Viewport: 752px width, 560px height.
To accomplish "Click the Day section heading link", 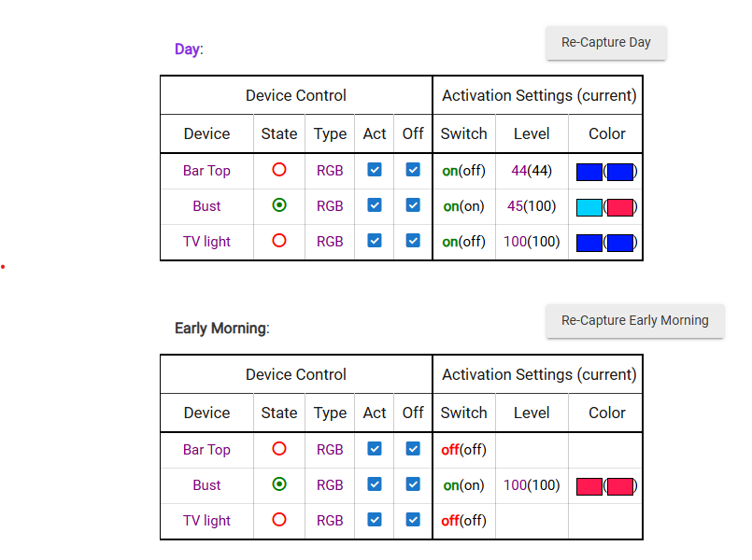I will (x=187, y=49).
